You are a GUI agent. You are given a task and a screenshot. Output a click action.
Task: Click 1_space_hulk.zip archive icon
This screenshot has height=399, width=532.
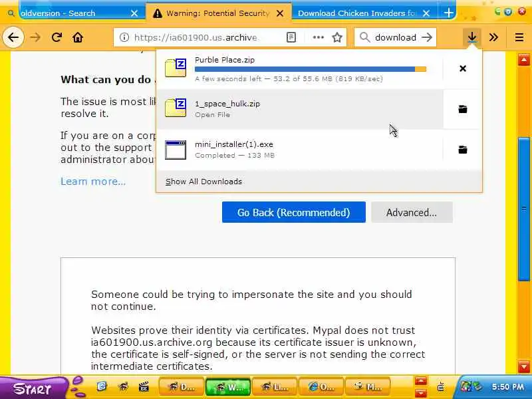coord(176,108)
